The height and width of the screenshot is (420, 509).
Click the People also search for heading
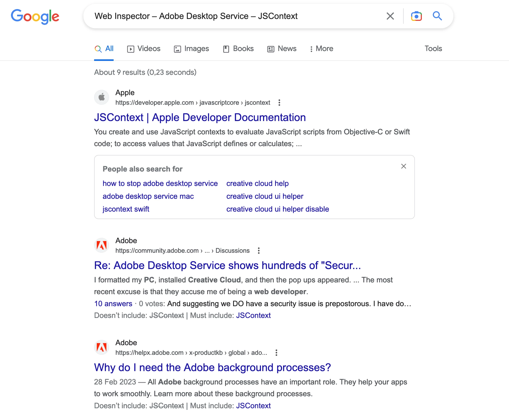coord(142,169)
